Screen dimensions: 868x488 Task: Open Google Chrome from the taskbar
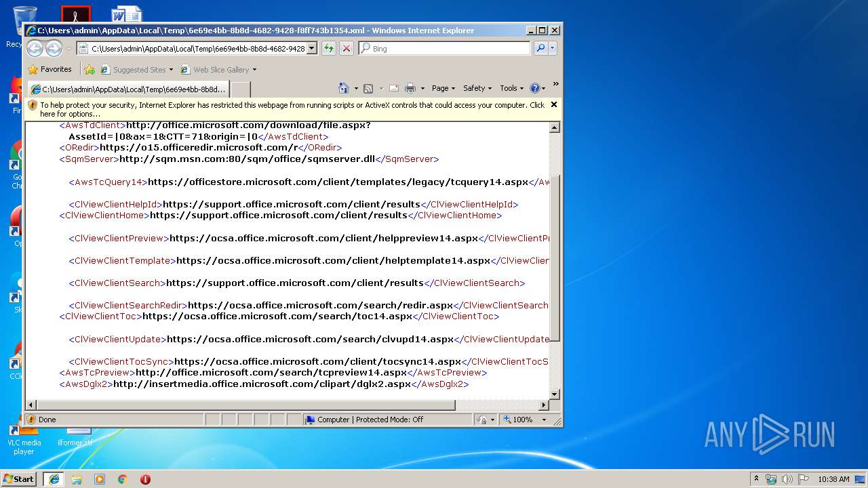click(122, 479)
